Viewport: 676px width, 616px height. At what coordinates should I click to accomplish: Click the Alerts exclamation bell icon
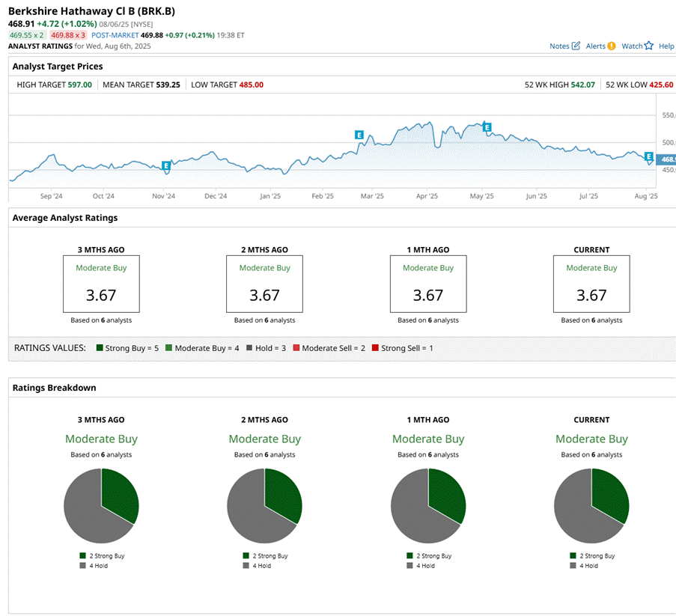tap(612, 46)
